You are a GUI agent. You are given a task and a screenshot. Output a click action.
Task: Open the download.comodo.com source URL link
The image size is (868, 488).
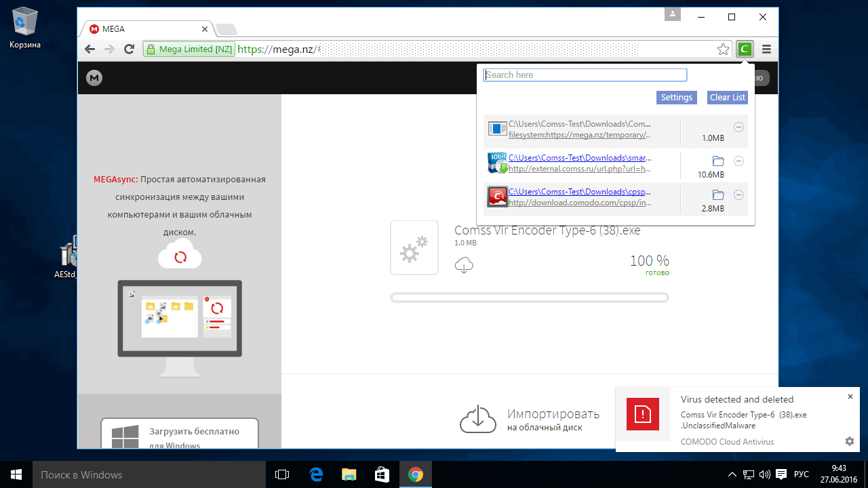[580, 203]
